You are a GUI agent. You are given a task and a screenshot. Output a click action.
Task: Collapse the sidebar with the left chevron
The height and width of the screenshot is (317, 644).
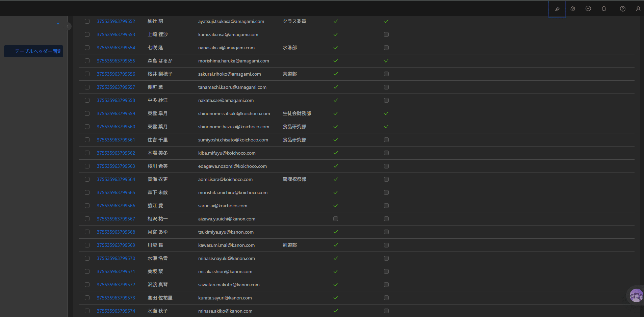[68, 26]
